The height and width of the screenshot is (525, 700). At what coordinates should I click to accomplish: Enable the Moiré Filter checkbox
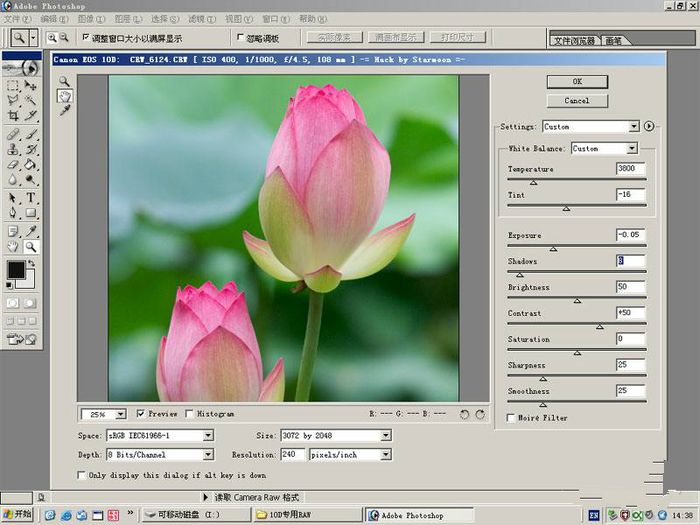click(x=511, y=418)
